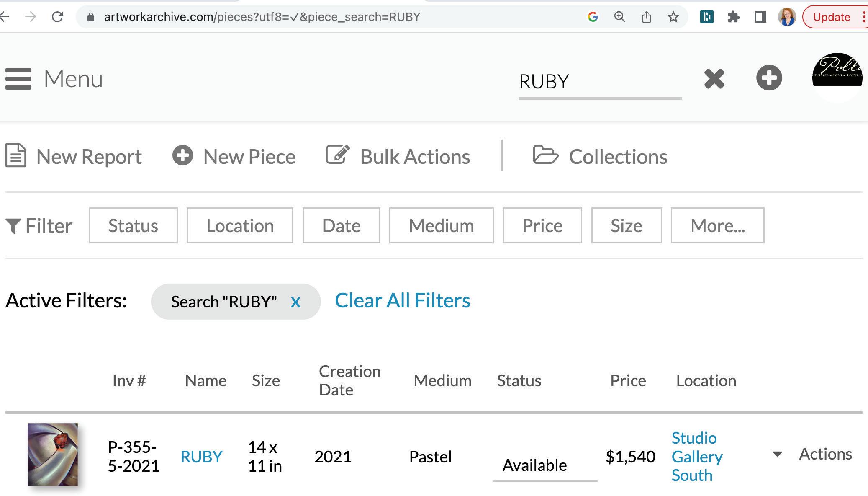
Task: Open the hamburger Menu icon
Action: pos(18,79)
